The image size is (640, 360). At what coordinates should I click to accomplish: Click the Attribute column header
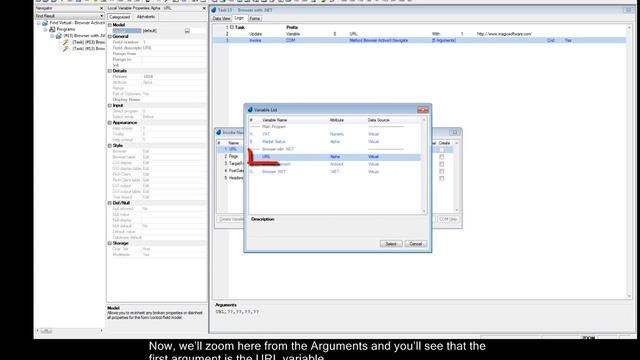point(336,120)
